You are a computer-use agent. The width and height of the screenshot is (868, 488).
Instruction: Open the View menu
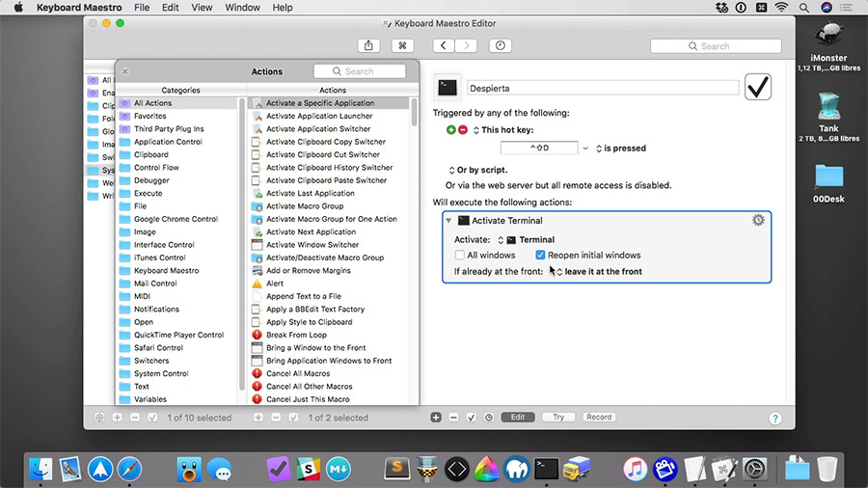202,7
